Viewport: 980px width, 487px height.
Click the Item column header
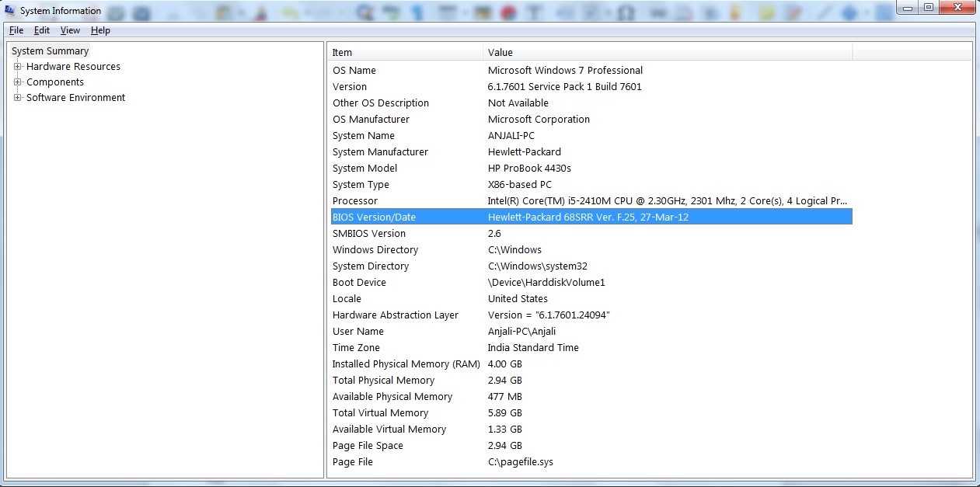click(x=404, y=53)
